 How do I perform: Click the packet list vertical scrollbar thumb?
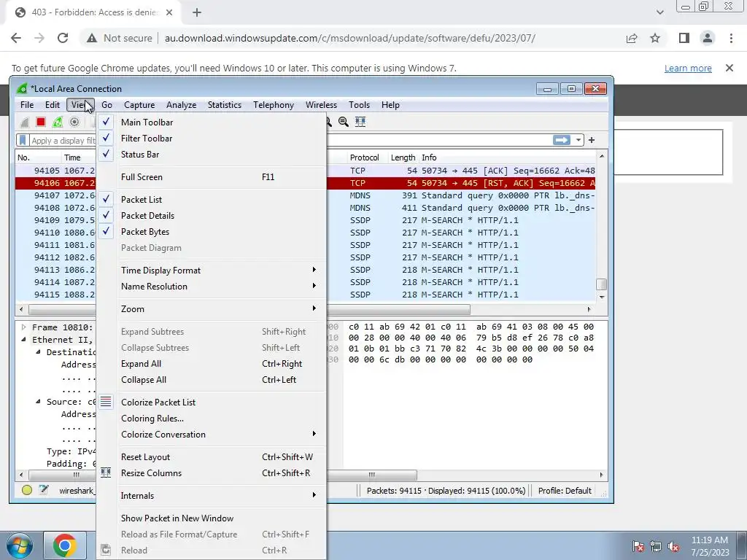(602, 284)
